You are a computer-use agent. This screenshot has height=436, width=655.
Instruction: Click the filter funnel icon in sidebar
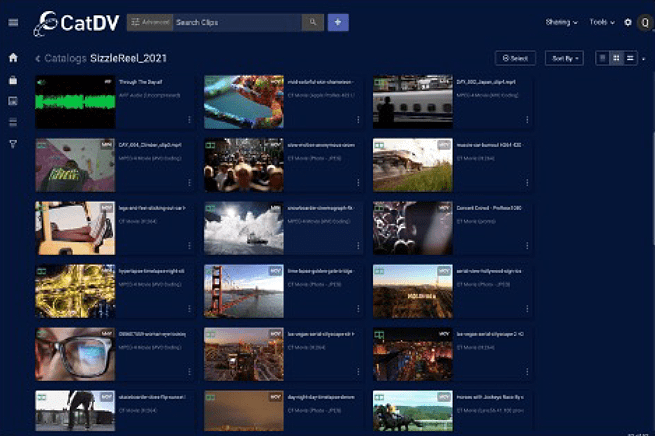(x=13, y=144)
